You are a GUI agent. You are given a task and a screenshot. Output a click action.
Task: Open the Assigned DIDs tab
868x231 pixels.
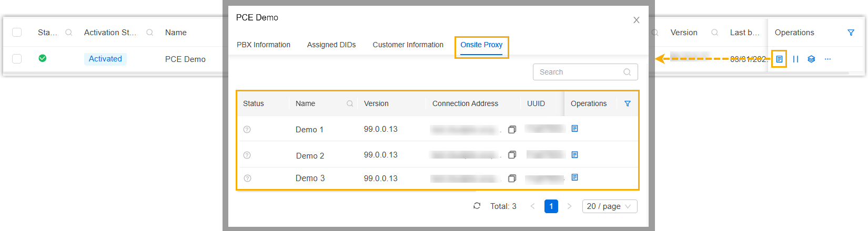331,45
